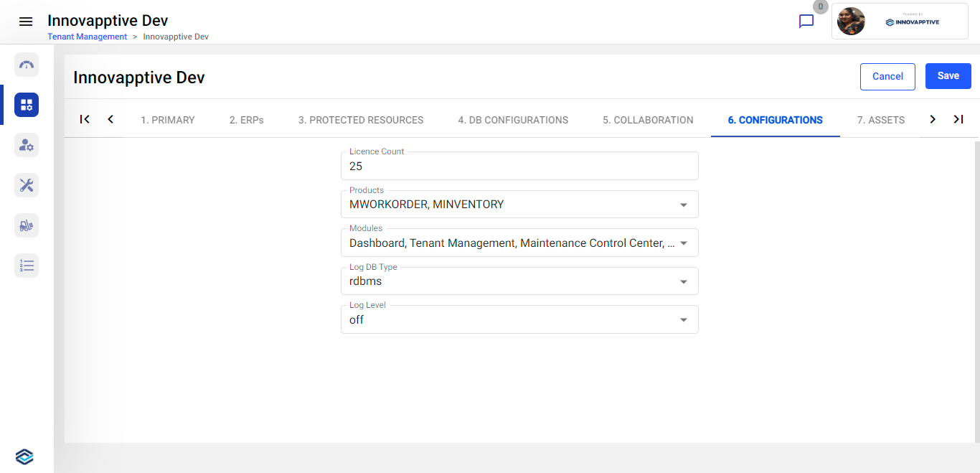
Task: Open the user settings sidebar icon
Action: tap(27, 145)
